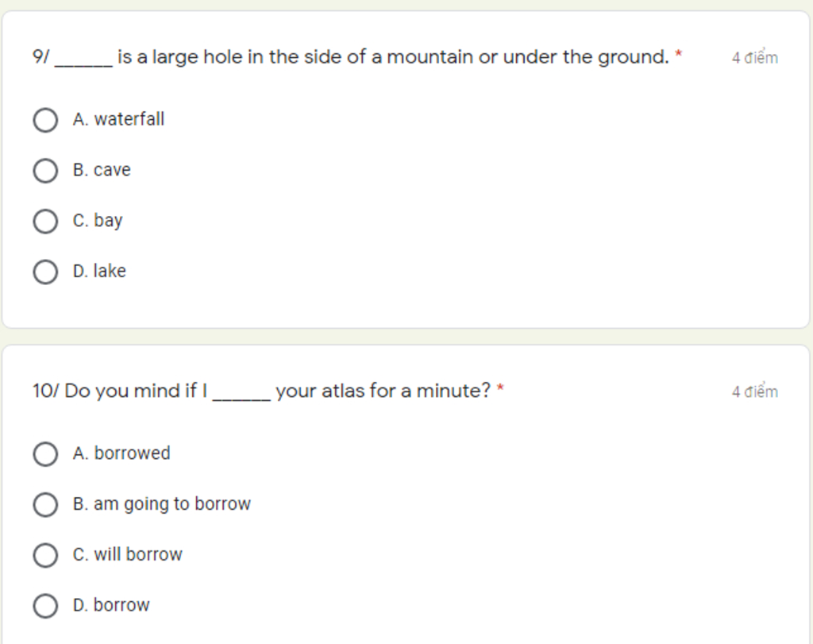Click the 'D. borrow' answer text
813x644 pixels.
point(111,605)
